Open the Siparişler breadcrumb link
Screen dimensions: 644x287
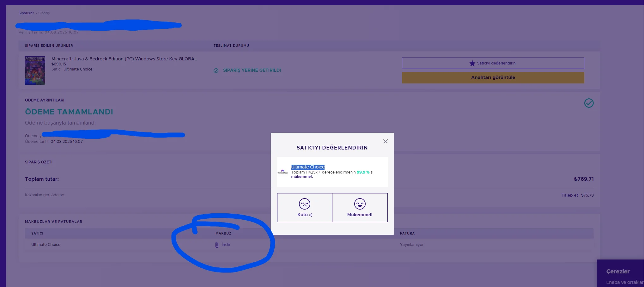tap(26, 13)
